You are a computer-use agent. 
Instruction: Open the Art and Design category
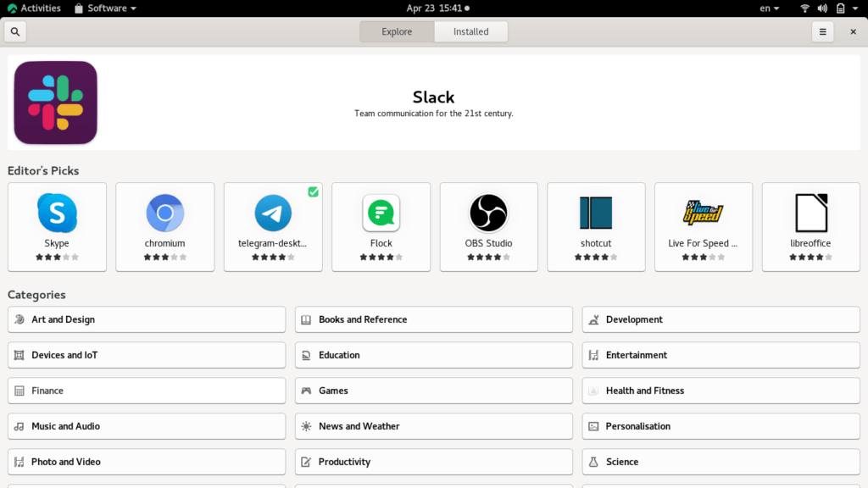[x=147, y=319]
